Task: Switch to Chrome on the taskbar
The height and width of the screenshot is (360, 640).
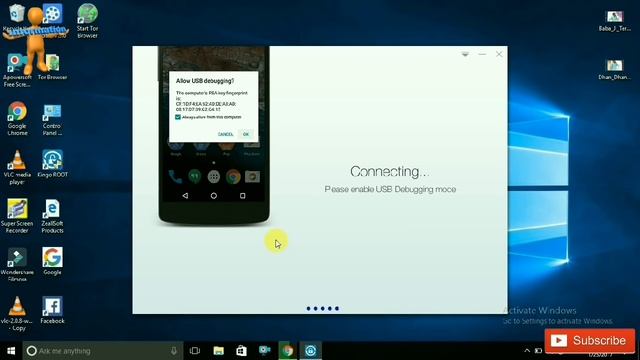Action: [287, 351]
